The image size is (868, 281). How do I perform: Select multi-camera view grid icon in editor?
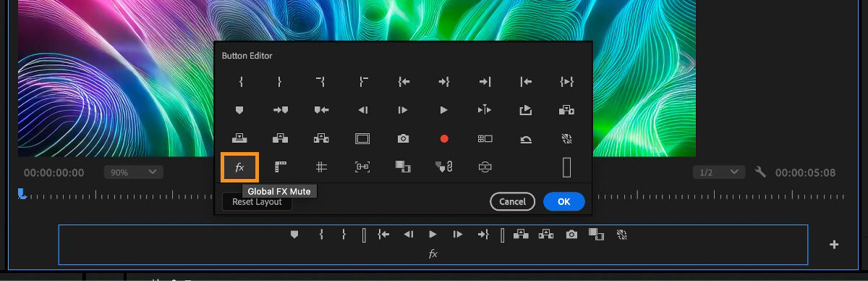tap(485, 138)
